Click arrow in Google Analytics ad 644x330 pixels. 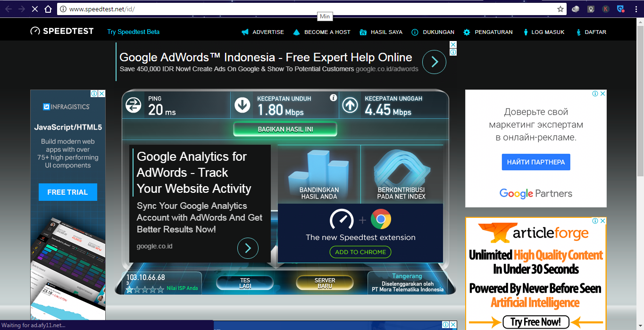point(248,248)
